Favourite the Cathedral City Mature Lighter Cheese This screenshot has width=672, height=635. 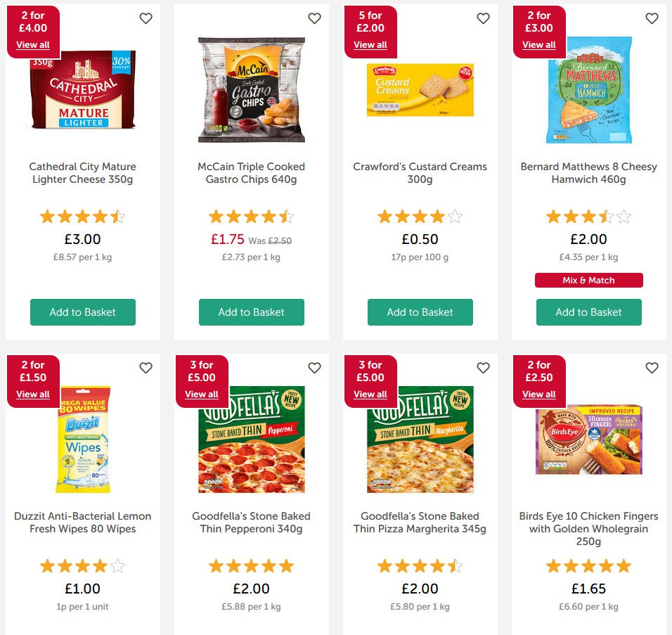[x=146, y=19]
